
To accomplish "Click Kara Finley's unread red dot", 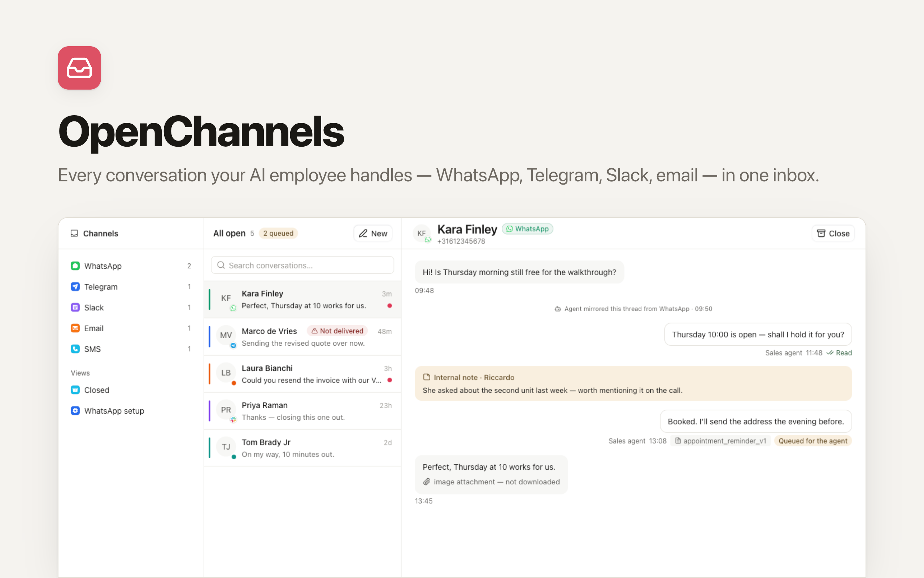I will click(x=389, y=306).
